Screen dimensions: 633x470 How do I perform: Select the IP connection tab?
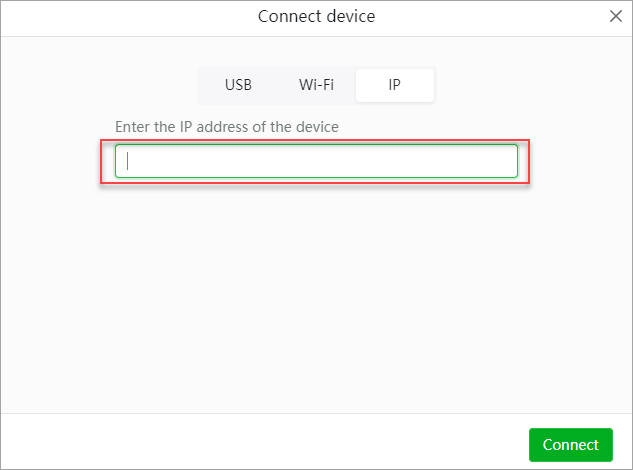395,85
